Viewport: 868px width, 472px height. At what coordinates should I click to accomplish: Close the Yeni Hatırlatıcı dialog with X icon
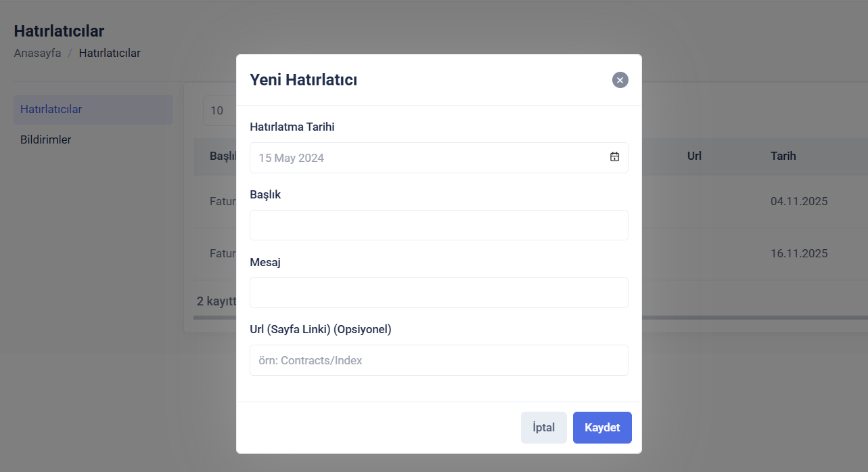[620, 80]
